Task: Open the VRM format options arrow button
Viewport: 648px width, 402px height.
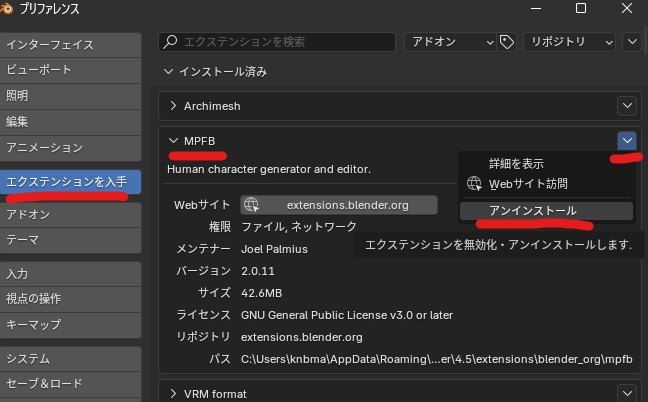Action: pyautogui.click(x=627, y=393)
